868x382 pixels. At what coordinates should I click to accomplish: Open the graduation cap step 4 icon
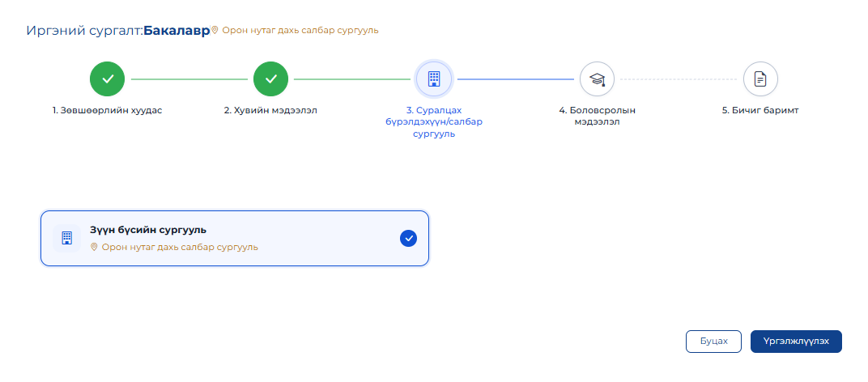click(598, 79)
